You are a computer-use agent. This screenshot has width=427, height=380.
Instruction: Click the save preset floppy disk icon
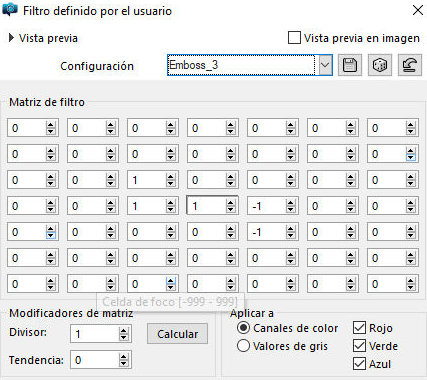350,65
